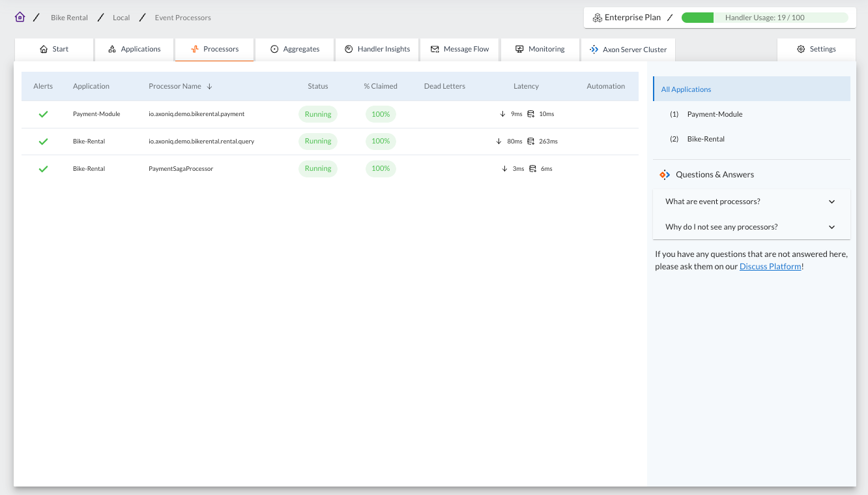Switch to the Message Flow tab
The image size is (868, 495).
coord(459,49)
